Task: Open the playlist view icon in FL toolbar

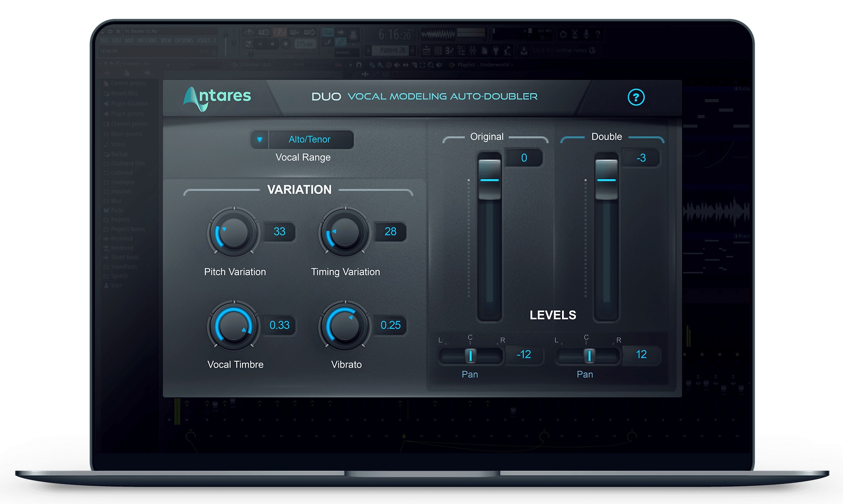Action: tap(426, 51)
